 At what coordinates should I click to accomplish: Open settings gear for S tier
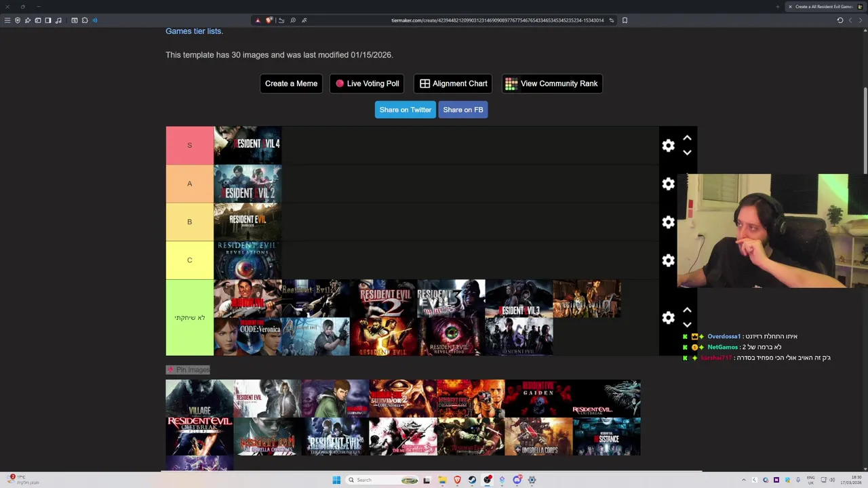tap(668, 146)
